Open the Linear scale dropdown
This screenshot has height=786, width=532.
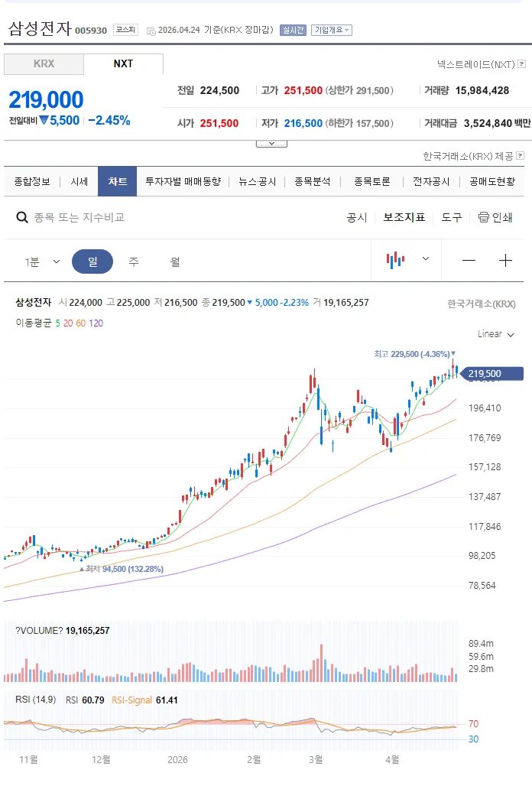496,334
